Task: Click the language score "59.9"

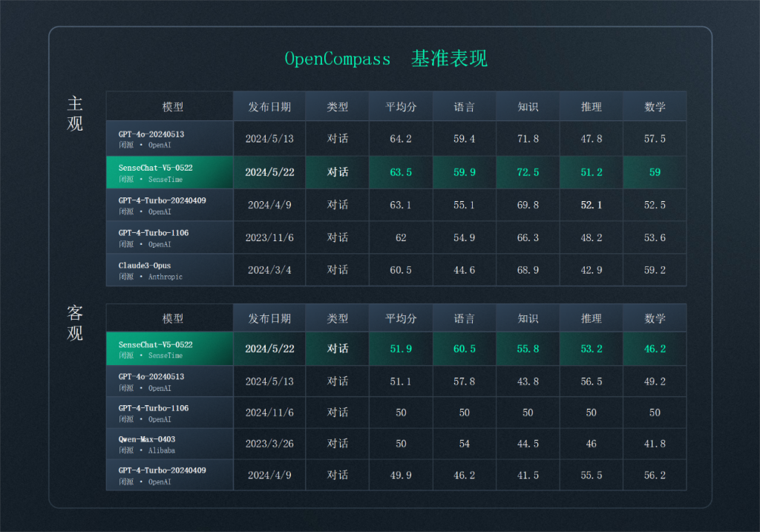Action: 465,172
